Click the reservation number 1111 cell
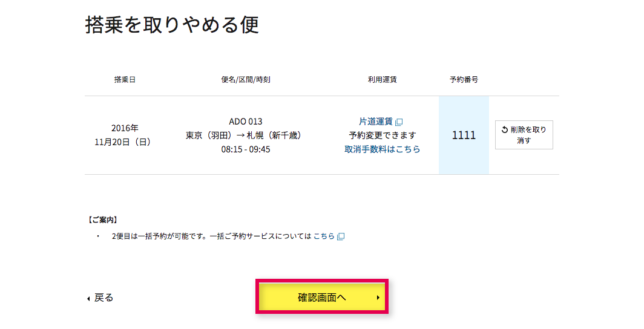The image size is (644, 329). [x=464, y=135]
